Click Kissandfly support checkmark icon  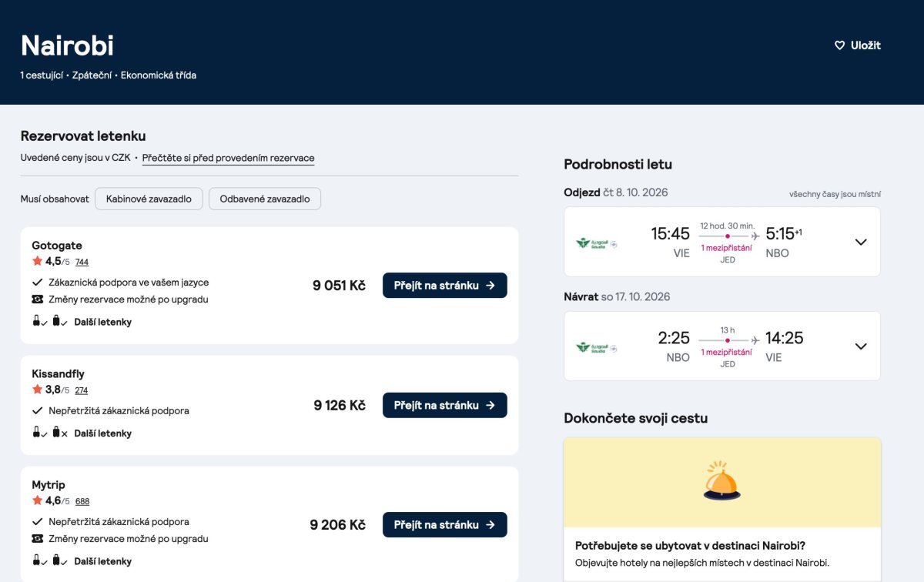[x=37, y=411]
